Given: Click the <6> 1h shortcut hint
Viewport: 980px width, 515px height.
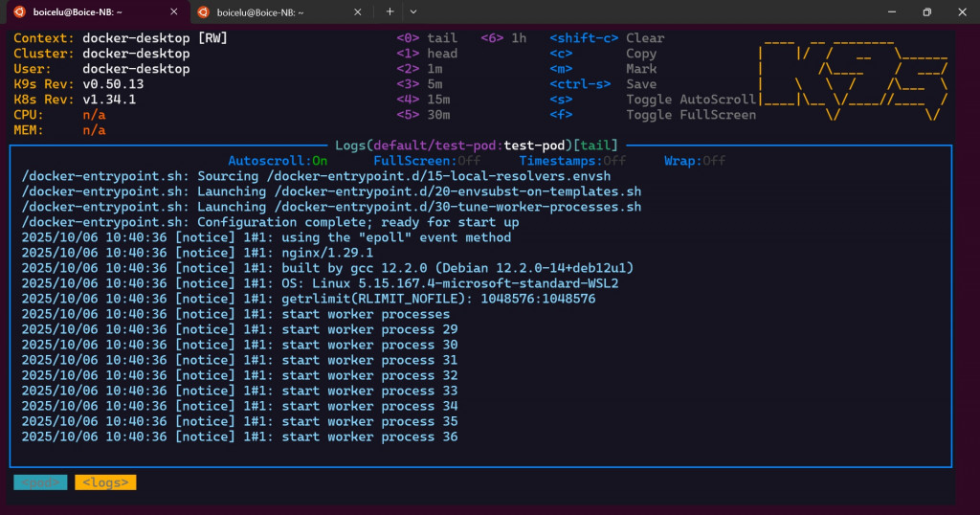Looking at the screenshot, I should 503,38.
